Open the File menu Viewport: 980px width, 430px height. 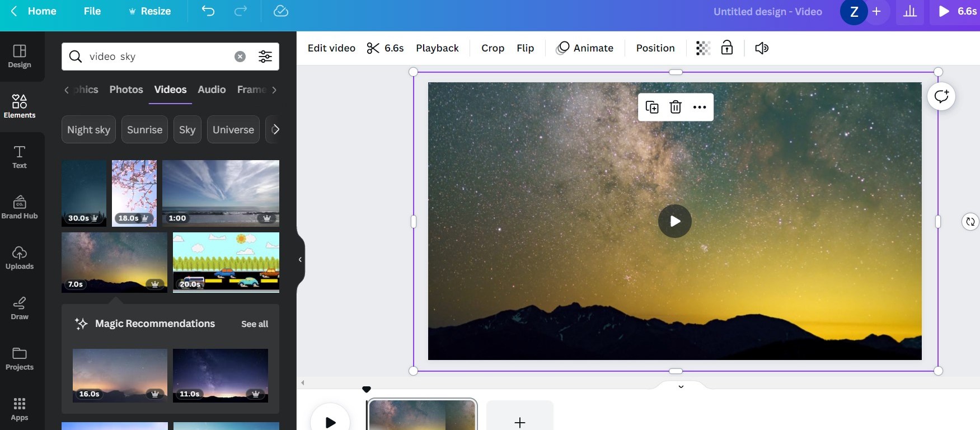coord(92,11)
